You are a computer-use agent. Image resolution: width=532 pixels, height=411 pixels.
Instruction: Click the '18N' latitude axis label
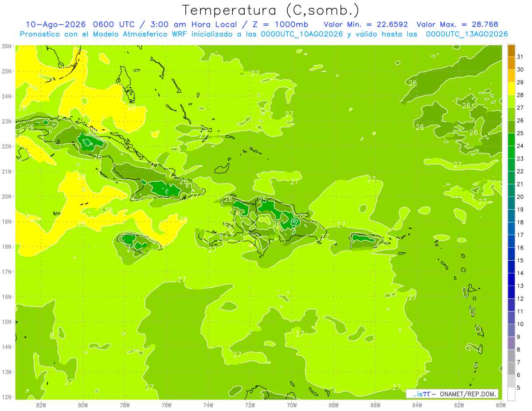7,247
